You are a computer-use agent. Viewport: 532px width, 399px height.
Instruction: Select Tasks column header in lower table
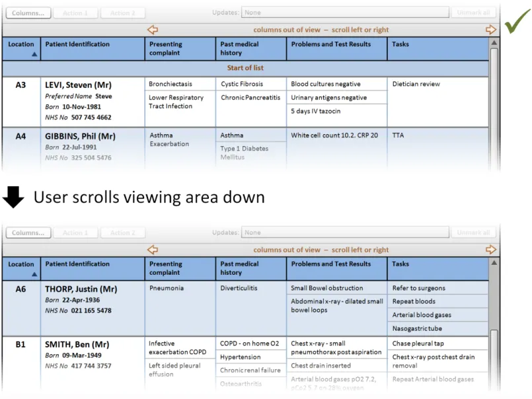click(x=400, y=264)
